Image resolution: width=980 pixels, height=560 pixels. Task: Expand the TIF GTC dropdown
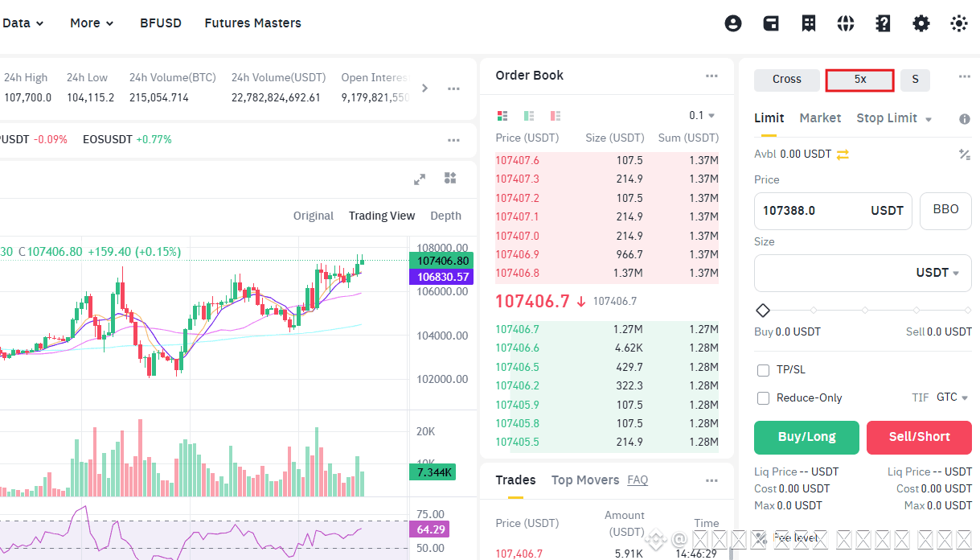pyautogui.click(x=953, y=397)
